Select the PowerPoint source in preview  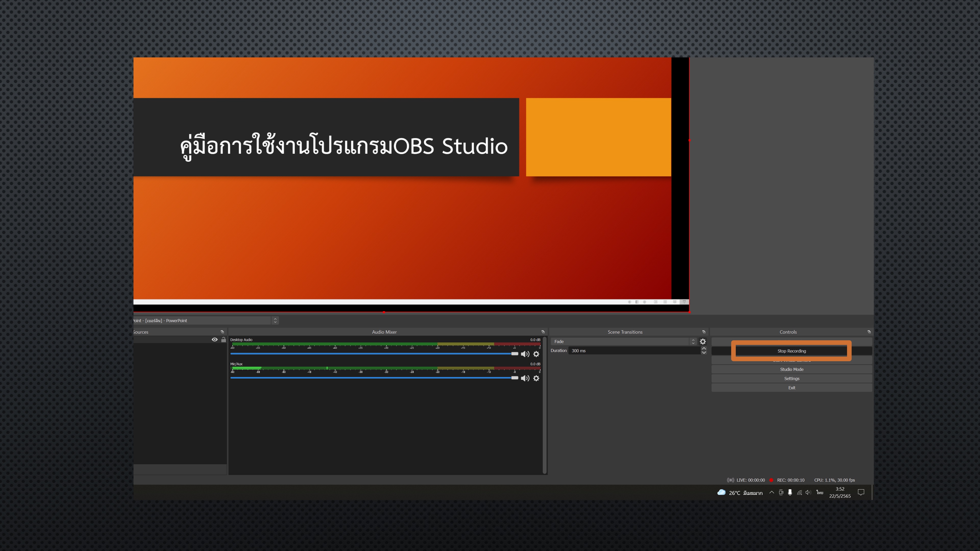coord(411,184)
